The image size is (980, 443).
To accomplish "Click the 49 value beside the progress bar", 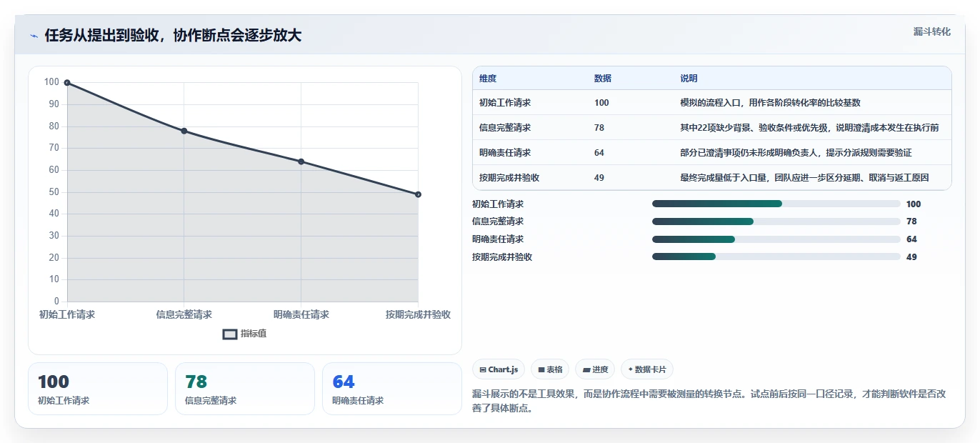I will tap(911, 257).
